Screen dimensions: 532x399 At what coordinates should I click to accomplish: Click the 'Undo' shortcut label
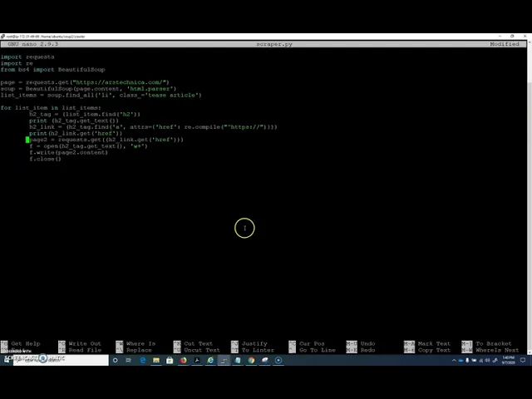pyautogui.click(x=367, y=343)
